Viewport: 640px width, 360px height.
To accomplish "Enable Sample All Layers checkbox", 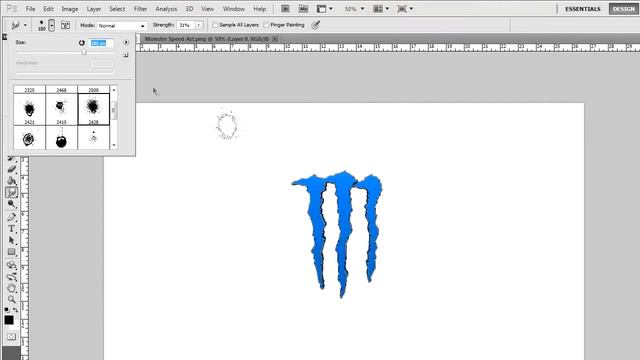I will tap(215, 25).
